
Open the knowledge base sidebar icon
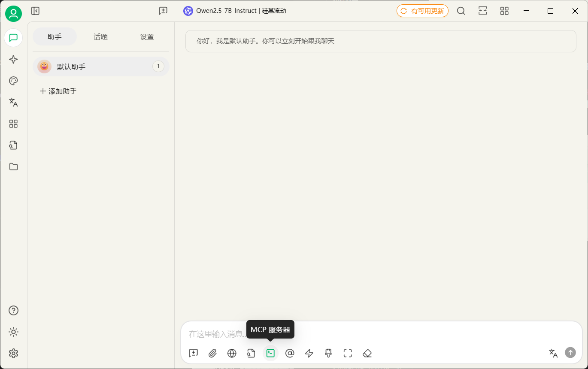13,145
